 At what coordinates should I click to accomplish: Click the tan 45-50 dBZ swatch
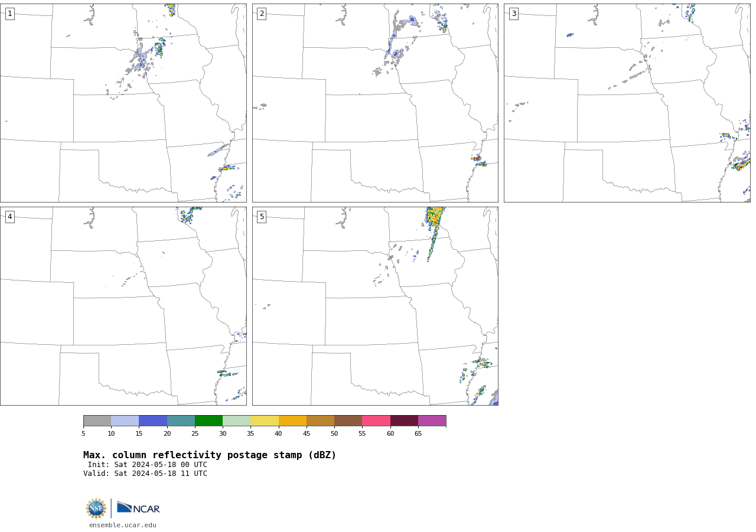(x=320, y=421)
